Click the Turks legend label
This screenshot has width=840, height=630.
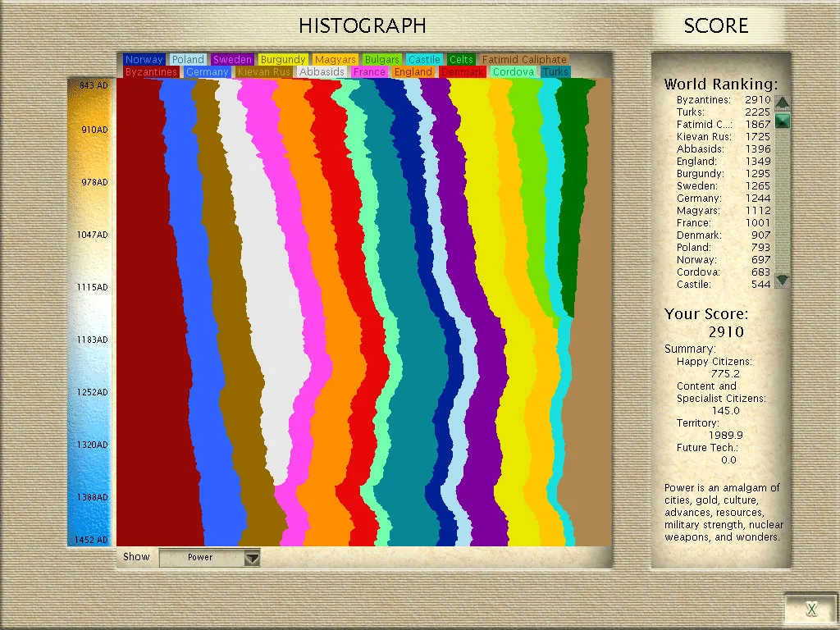(555, 72)
